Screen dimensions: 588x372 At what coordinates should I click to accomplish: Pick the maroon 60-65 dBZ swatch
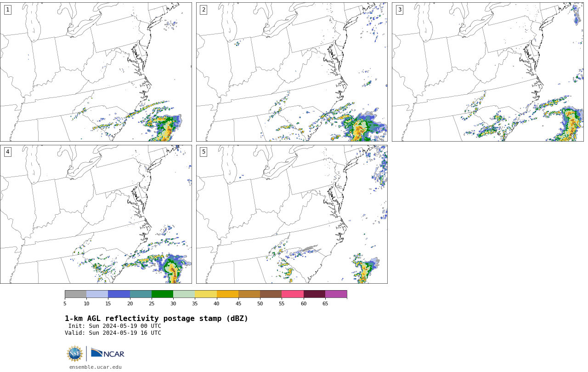click(x=314, y=294)
